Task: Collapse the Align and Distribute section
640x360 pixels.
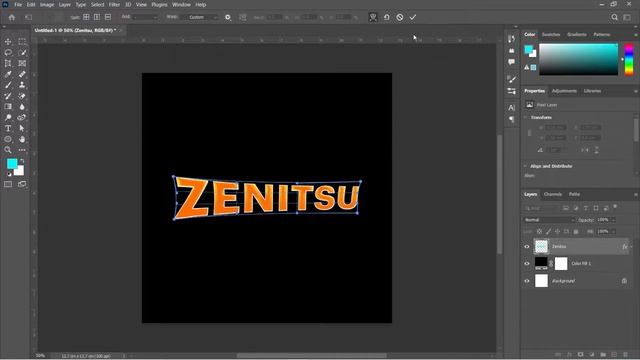Action: pyautogui.click(x=525, y=166)
